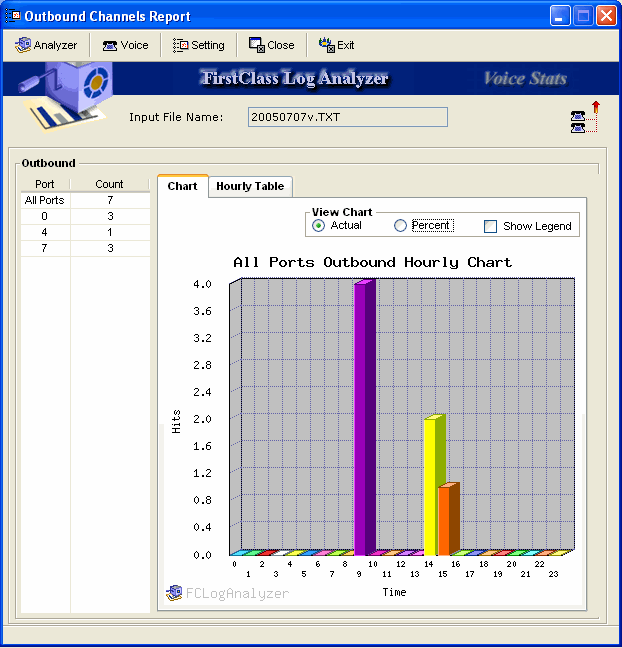Select the Actual radio button
This screenshot has height=648, width=622.
point(319,226)
